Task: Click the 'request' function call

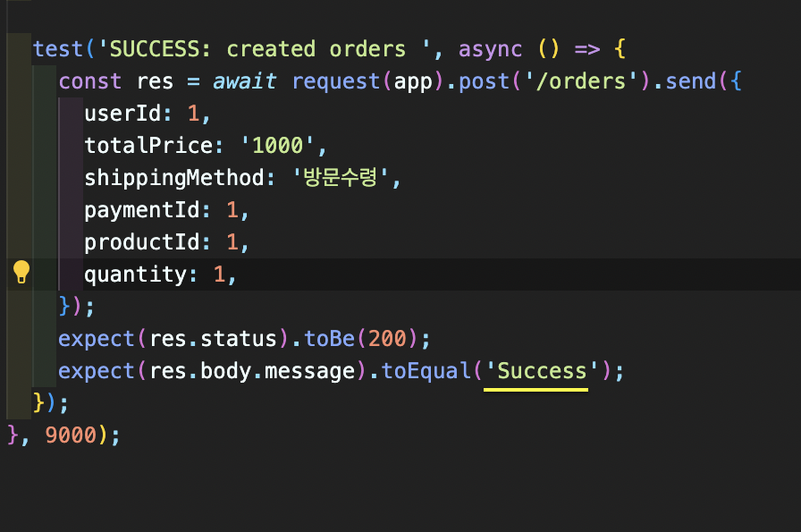Action: tap(335, 81)
